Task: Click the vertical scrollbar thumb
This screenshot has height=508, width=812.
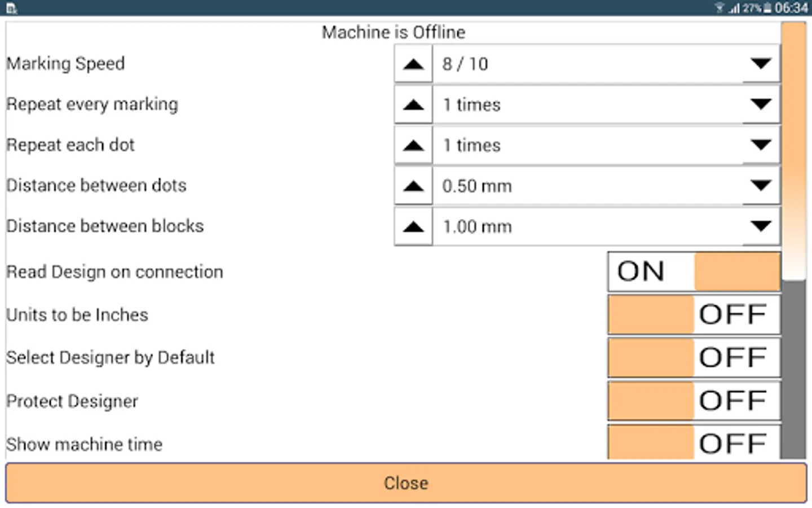Action: click(x=794, y=151)
